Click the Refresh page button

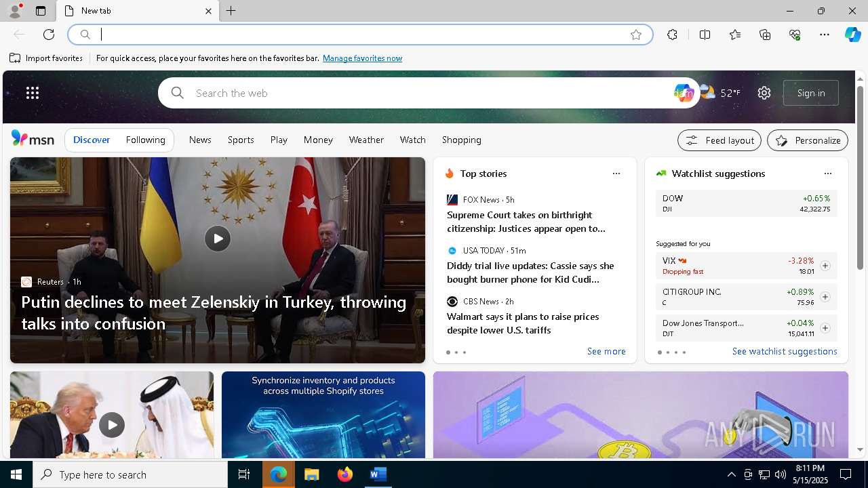49,35
